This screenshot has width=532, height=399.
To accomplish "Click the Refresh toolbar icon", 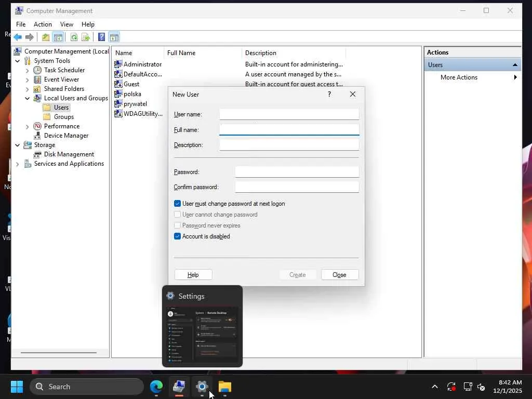I will tap(74, 37).
